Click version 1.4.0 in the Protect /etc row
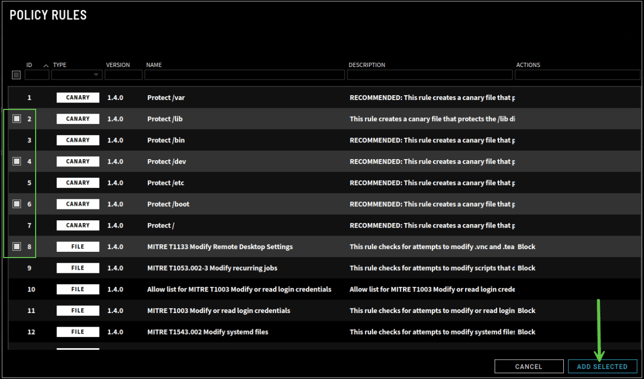Viewport: 644px width, 379px height. [x=115, y=183]
